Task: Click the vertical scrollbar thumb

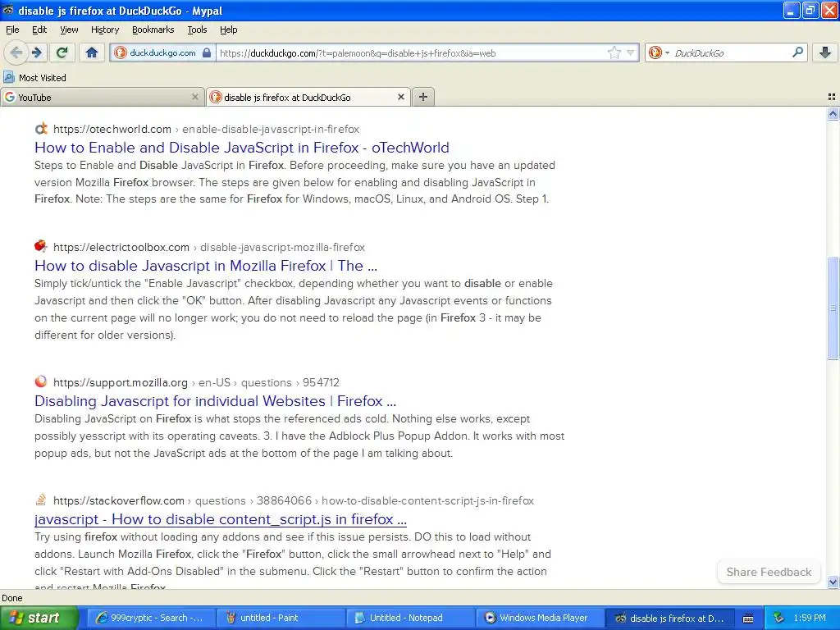Action: pyautogui.click(x=833, y=308)
